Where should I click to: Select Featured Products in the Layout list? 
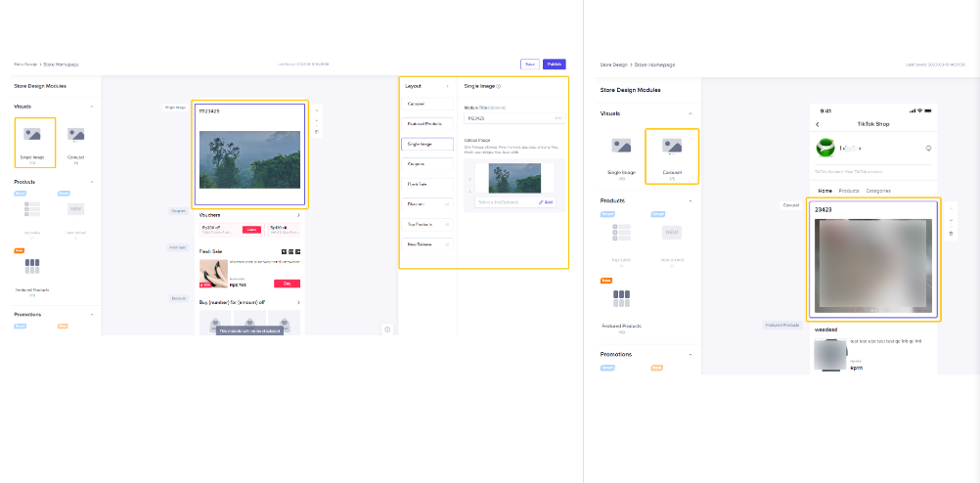click(427, 124)
